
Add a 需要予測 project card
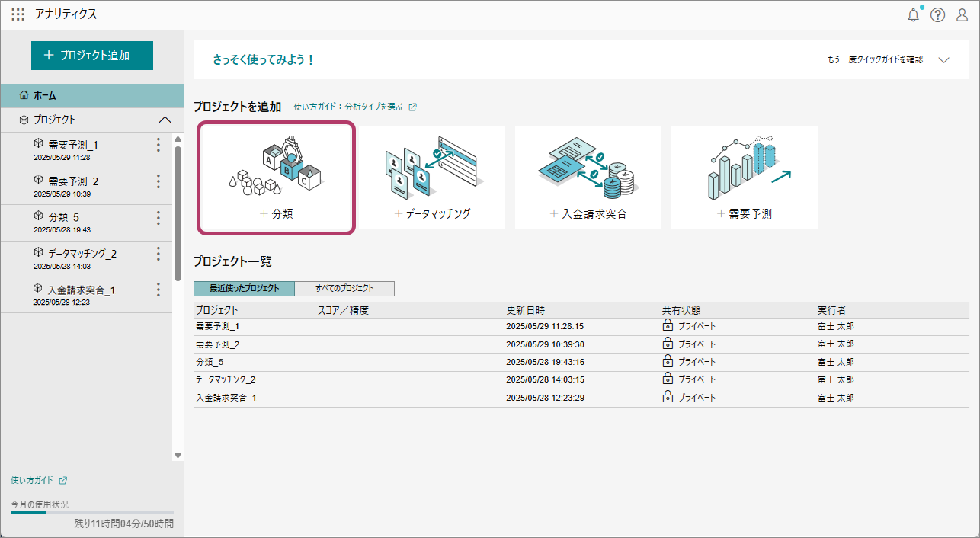click(x=745, y=178)
